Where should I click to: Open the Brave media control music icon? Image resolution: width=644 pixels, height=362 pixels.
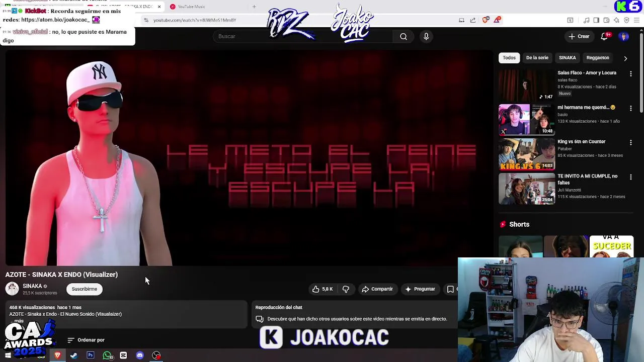coord(586,20)
